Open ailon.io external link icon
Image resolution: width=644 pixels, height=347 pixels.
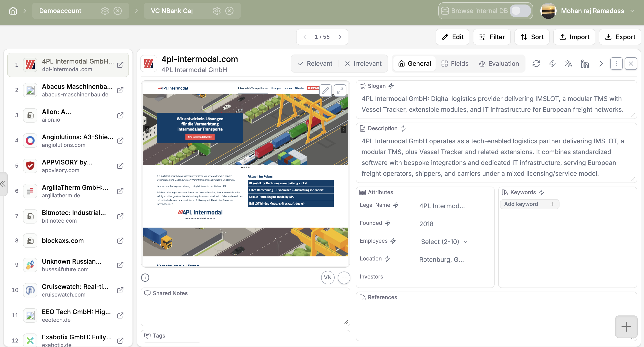click(120, 115)
